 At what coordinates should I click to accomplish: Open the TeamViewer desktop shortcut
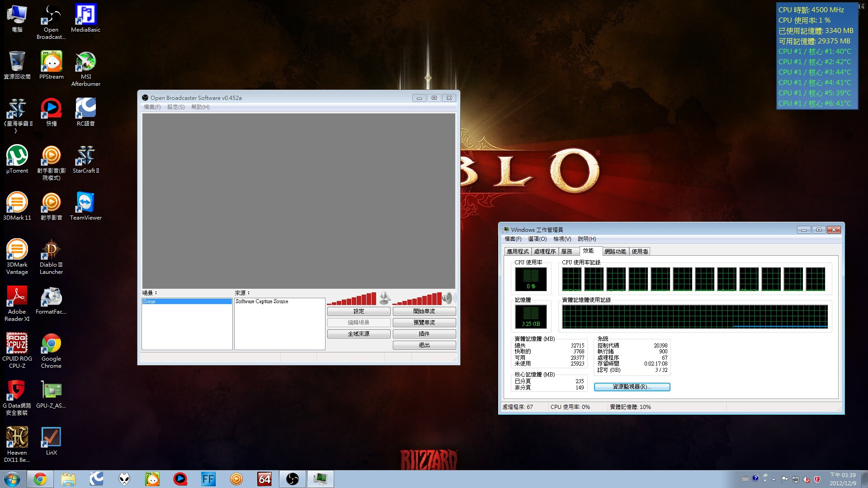pos(85,206)
